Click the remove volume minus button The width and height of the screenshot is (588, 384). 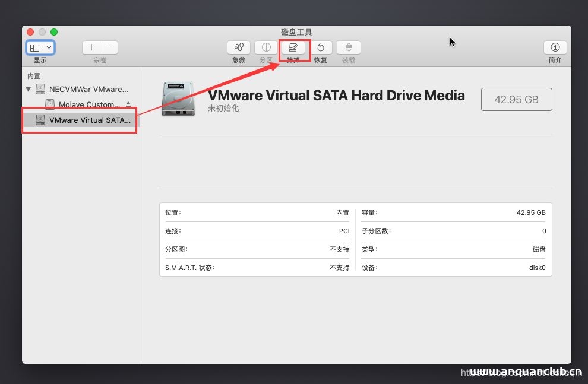tap(109, 47)
